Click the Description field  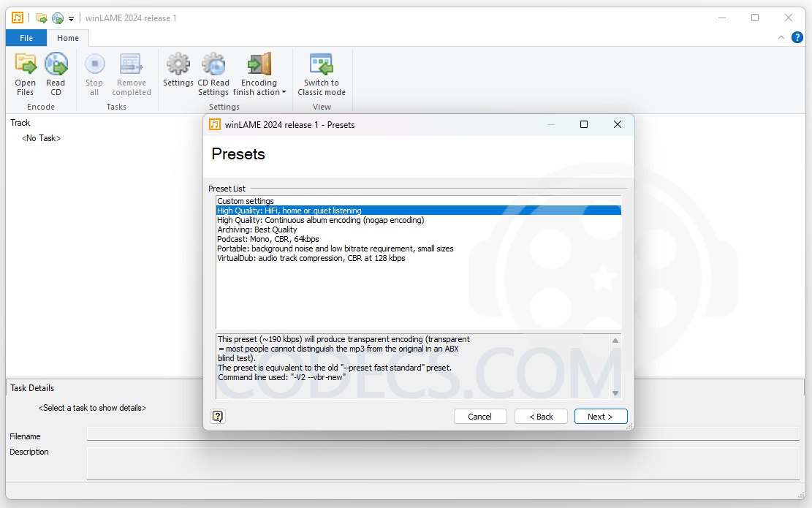coord(444,463)
